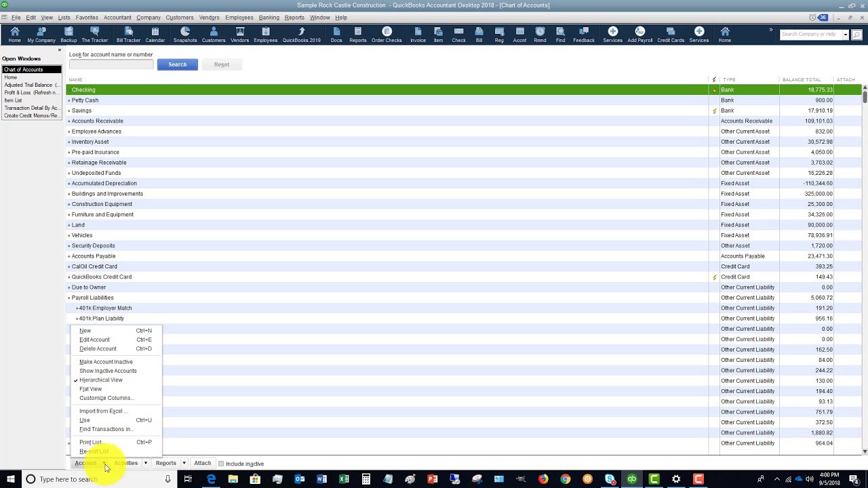Screen dimensions: 868x488
Task: Click the Attach button
Action: 202,464
